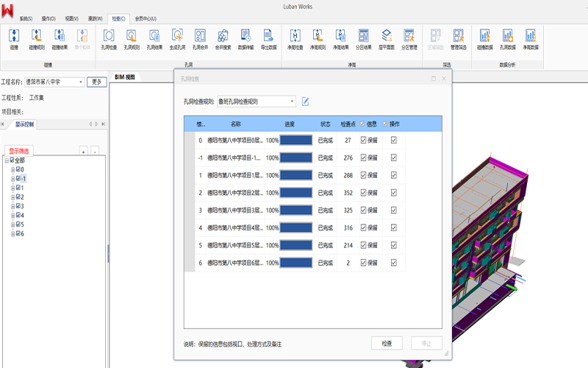This screenshot has width=588, height=368.
Task: Select the 显示控制 panel tab
Action: [24, 124]
